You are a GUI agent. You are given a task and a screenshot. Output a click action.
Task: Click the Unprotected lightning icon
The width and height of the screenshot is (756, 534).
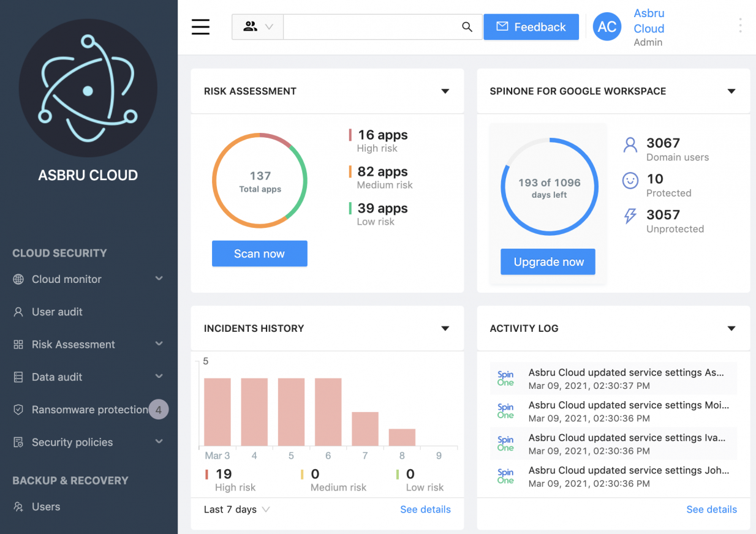[x=630, y=216]
